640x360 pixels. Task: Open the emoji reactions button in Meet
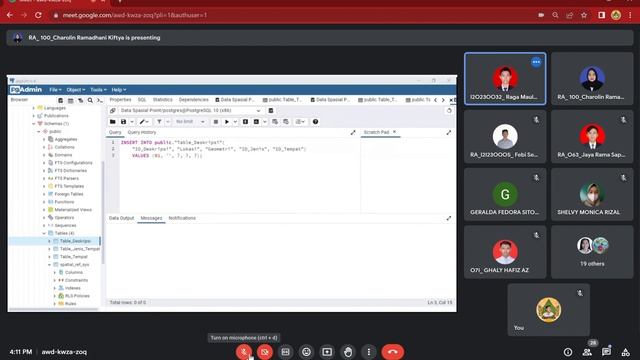click(x=306, y=352)
